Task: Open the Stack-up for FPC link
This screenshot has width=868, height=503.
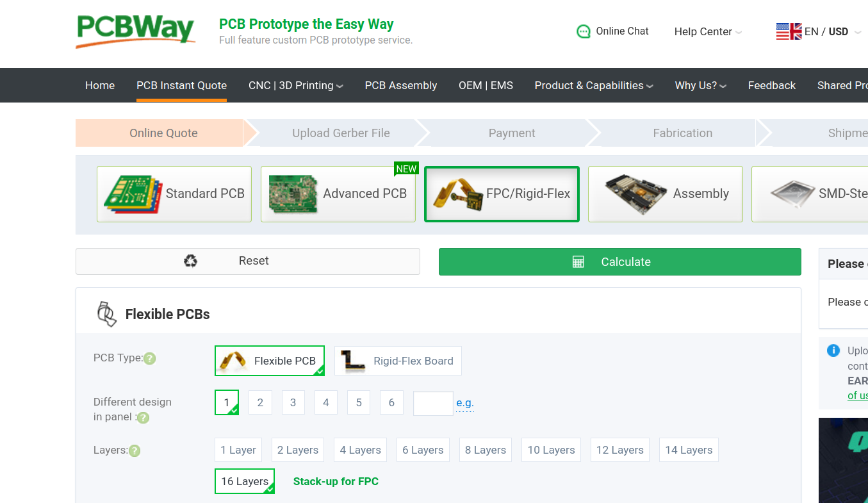Action: (x=336, y=481)
